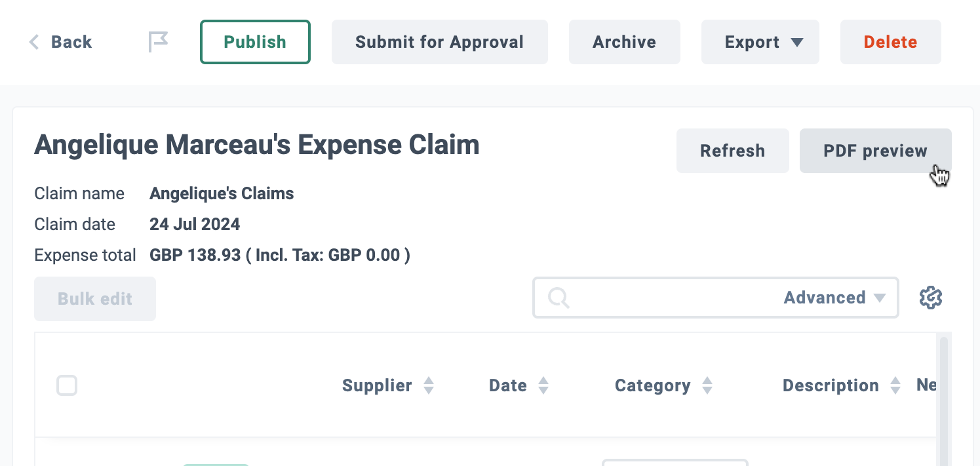The image size is (980, 466).
Task: Delete the expense claim
Action: (x=891, y=42)
